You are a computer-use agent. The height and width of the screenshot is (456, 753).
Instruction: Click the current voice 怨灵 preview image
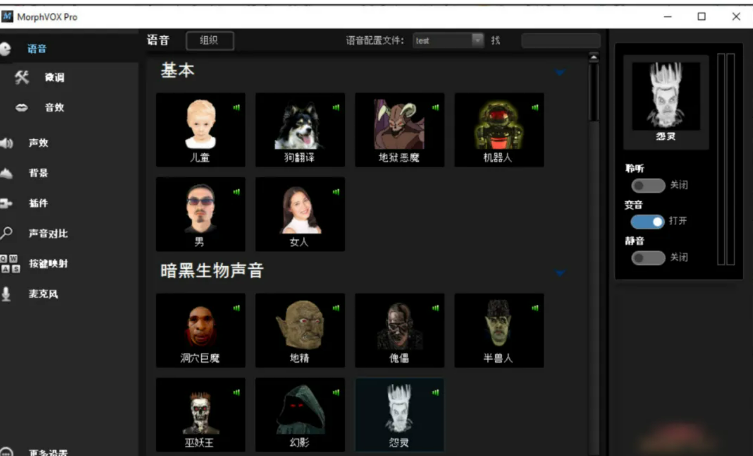coord(666,96)
